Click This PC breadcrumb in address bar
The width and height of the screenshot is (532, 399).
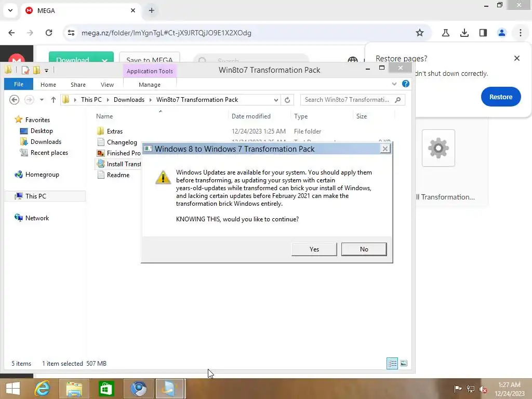pos(91,100)
